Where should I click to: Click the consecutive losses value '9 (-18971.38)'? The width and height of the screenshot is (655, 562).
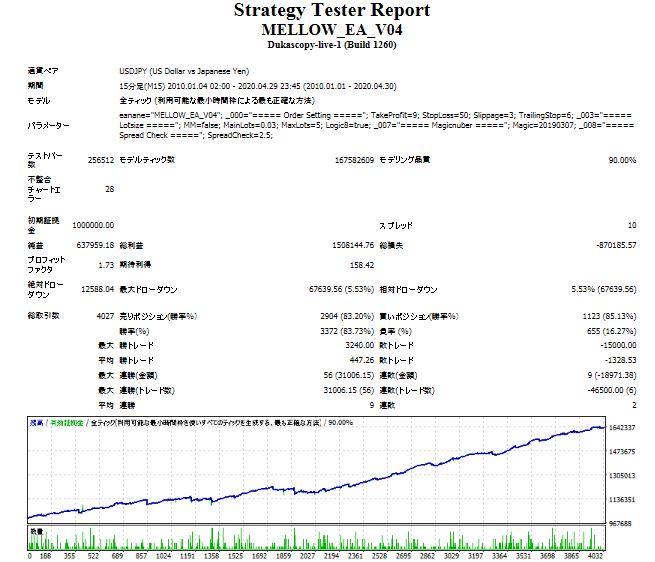(x=612, y=375)
